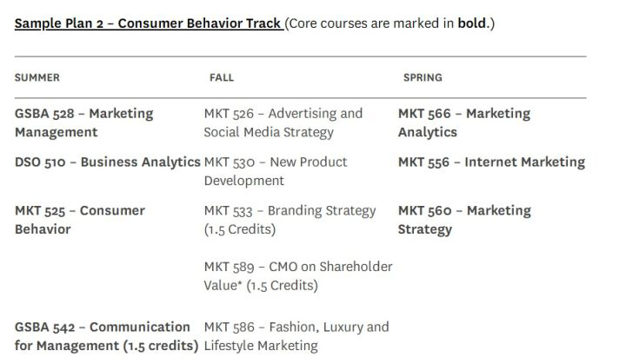The height and width of the screenshot is (364, 626).
Task: Click GSBA 542 Communication for Management course
Action: tap(107, 336)
